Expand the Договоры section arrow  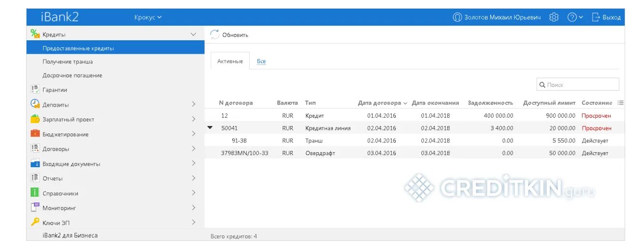point(194,148)
